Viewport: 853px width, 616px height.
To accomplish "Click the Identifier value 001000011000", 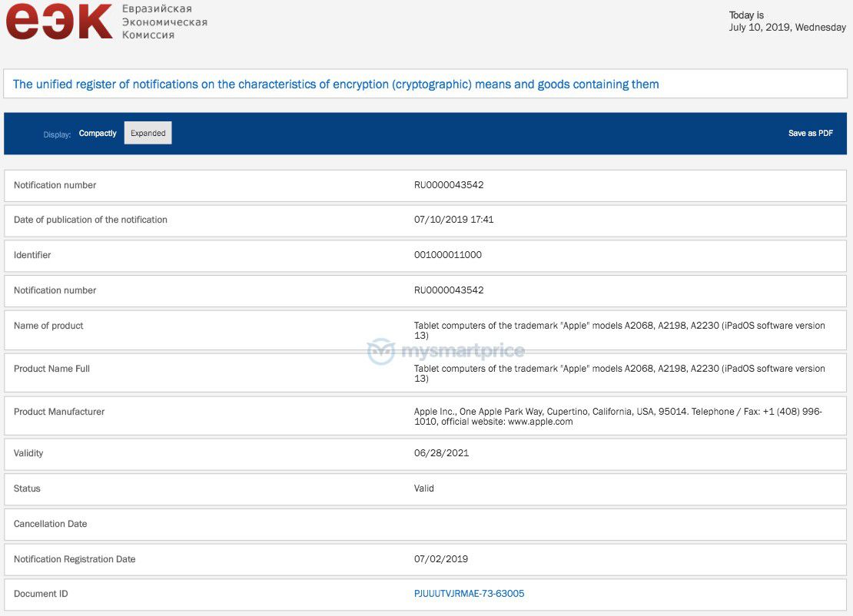I will (448, 255).
